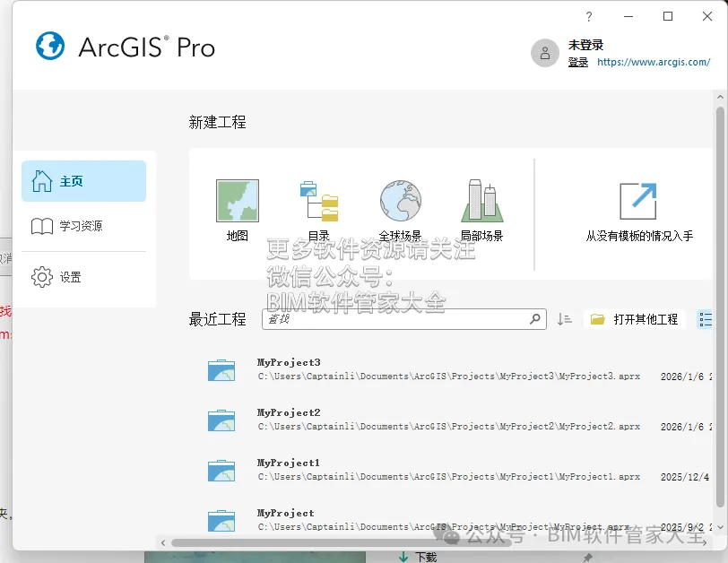Click the Help question mark icon
The width and height of the screenshot is (728, 563).
(x=589, y=17)
